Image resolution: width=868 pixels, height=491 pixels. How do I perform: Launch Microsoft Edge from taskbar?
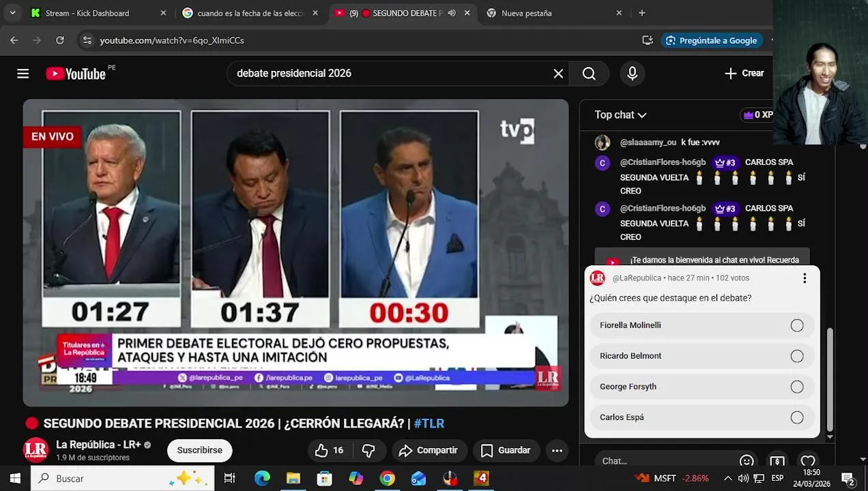pos(262,479)
